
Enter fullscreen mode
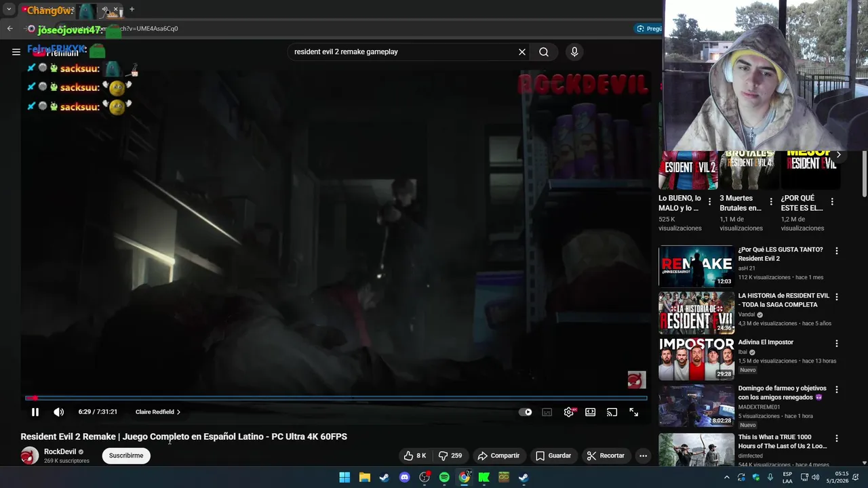coord(634,412)
